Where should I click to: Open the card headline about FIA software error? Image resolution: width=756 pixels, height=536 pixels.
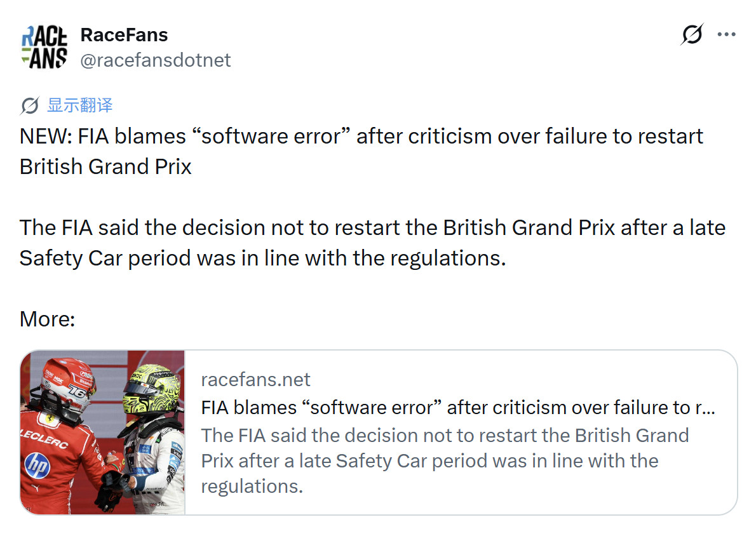[x=458, y=408]
